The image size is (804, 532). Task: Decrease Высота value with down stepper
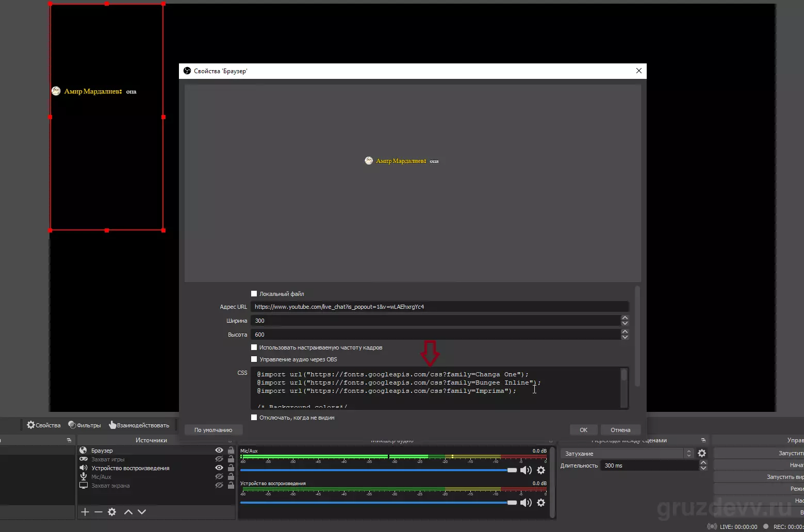[x=625, y=337]
